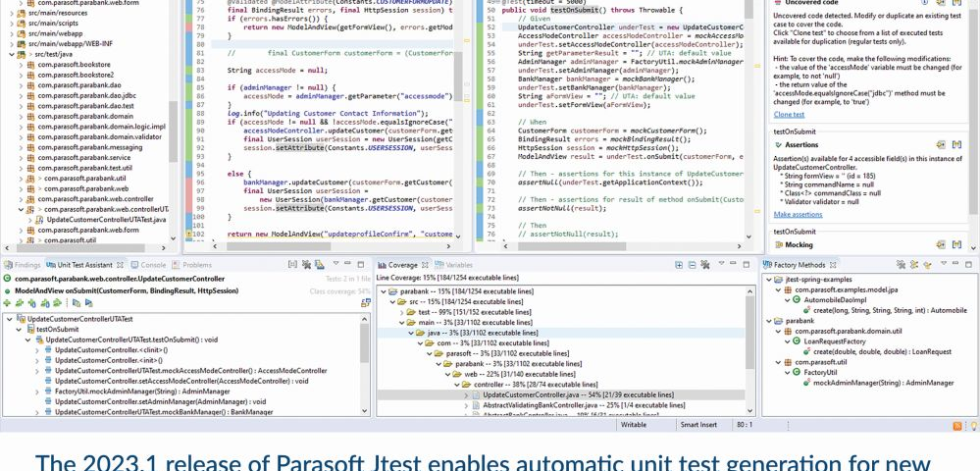Image resolution: width=980 pixels, height=471 pixels.
Task: Click the Writable status bar entry
Action: [633, 425]
